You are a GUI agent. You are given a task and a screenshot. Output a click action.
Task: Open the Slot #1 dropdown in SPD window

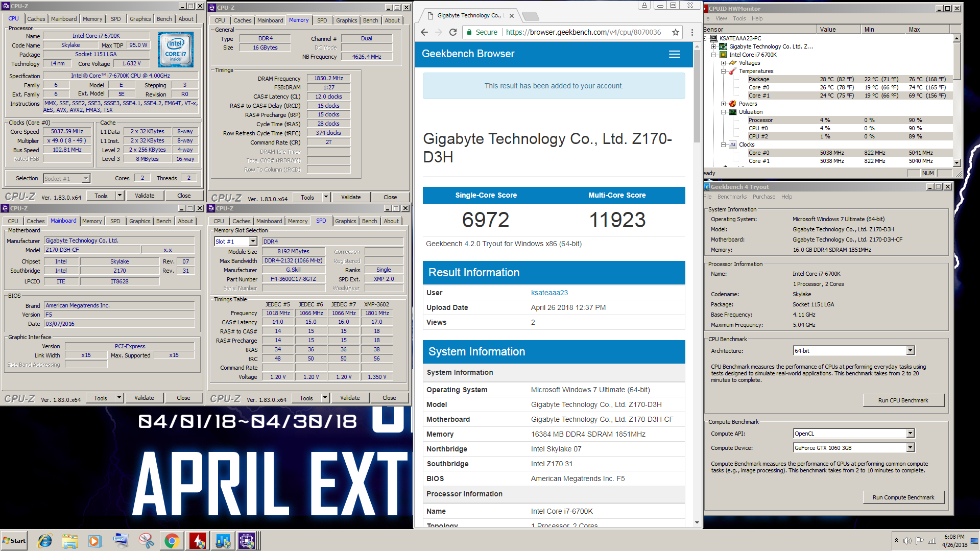pos(252,241)
